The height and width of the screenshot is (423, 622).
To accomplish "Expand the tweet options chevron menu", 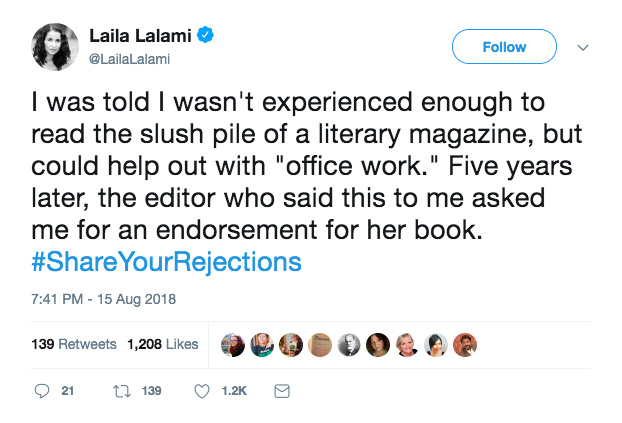I will (585, 46).
